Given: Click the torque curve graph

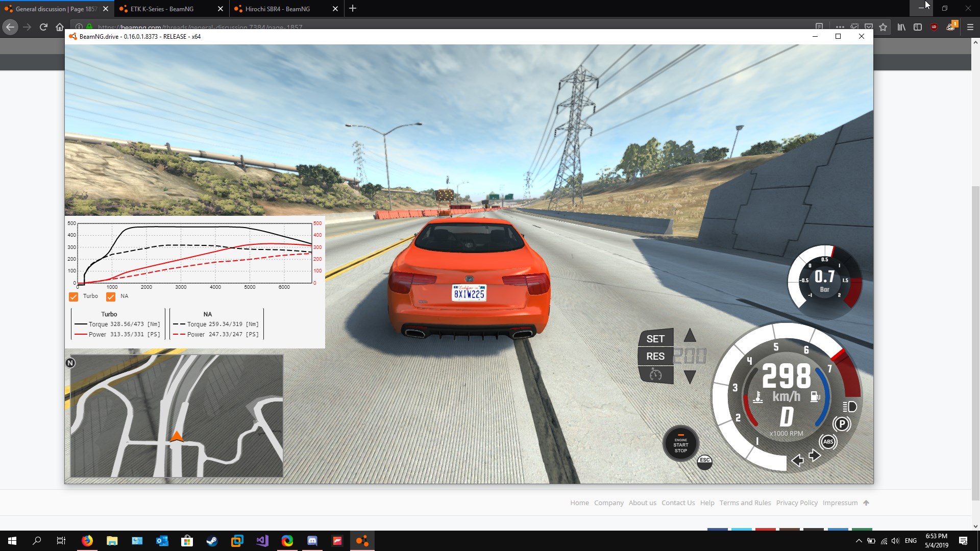Looking at the screenshot, I should tap(194, 253).
